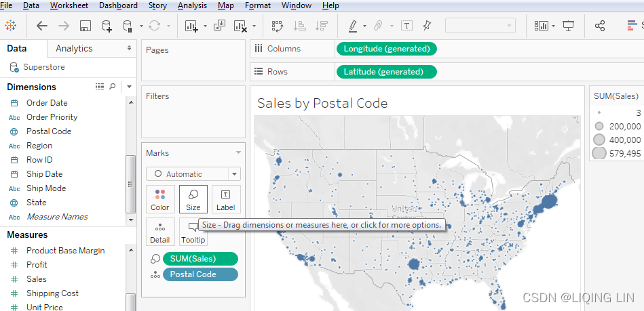This screenshot has height=311, width=644.
Task: Open the Dimensions pane dropdown arrow
Action: 130,87
